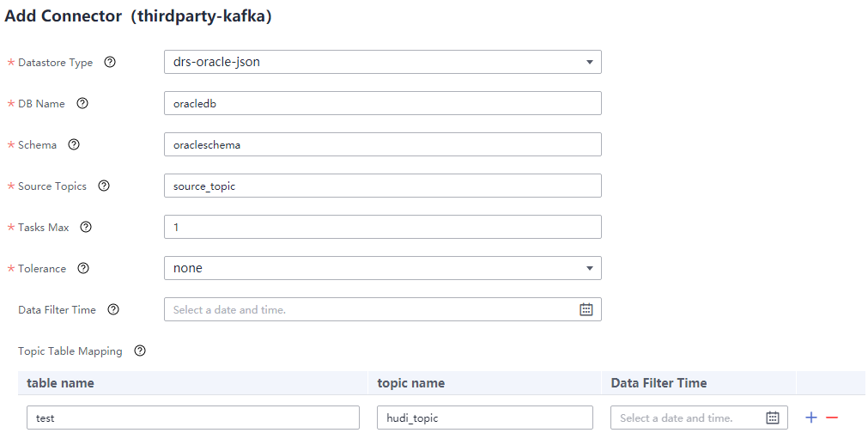The image size is (868, 439).
Task: Click help icon next to Data Filter Time label
Action: point(113,309)
